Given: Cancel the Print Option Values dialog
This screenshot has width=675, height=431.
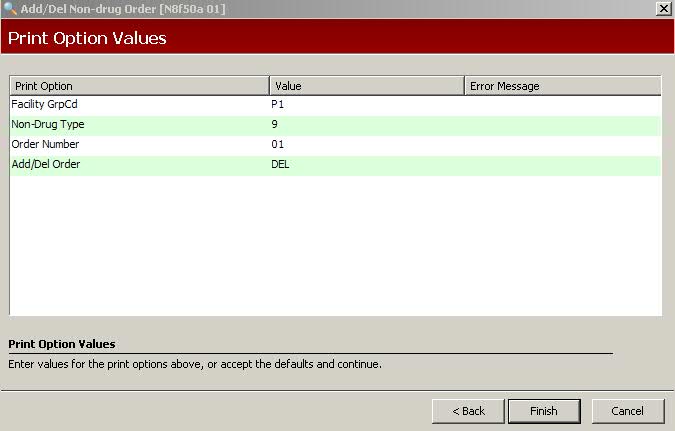Looking at the screenshot, I should [628, 411].
